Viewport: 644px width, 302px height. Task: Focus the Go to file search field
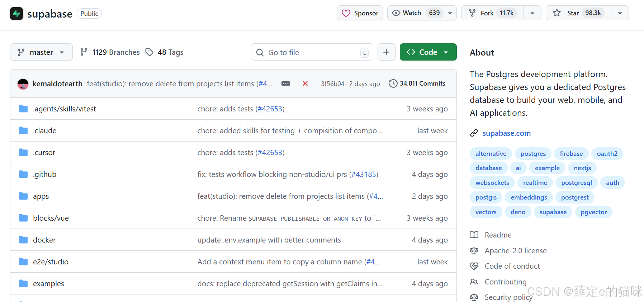(312, 52)
